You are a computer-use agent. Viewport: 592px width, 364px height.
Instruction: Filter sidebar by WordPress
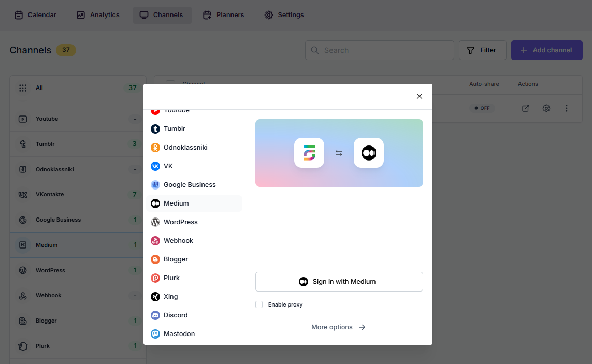[x=78, y=270]
